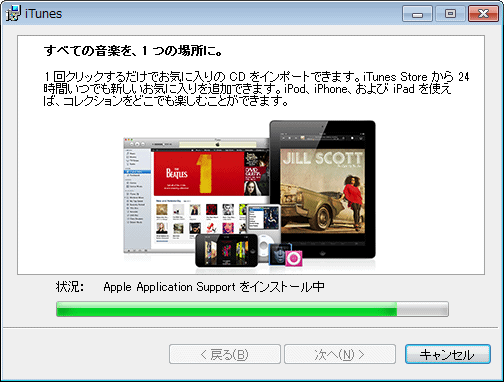This screenshot has height=382, width=504.
Task: Click the Beatles 1 banner in iTunes window
Action: 199,174
